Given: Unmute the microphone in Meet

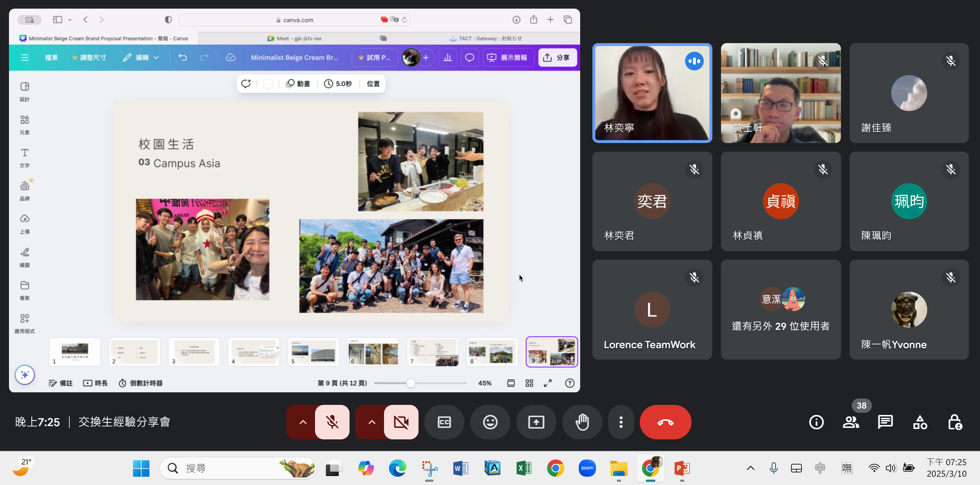Looking at the screenshot, I should (332, 422).
